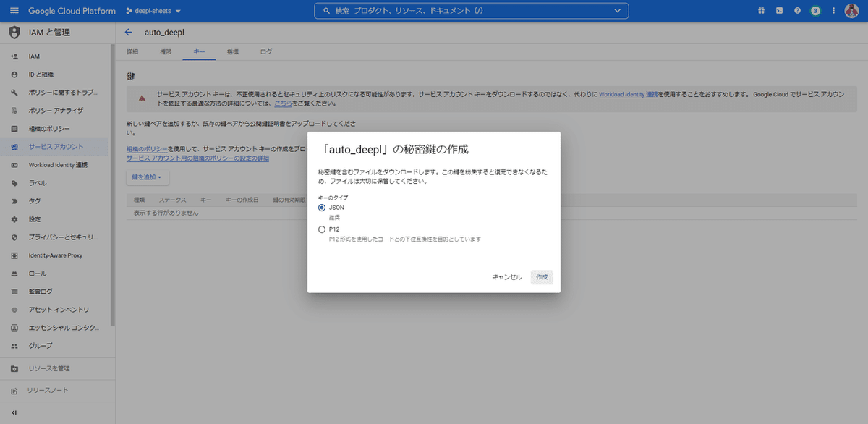This screenshot has height=424, width=868.
Task: Click the sidebar vertical scrollbar
Action: 112,185
